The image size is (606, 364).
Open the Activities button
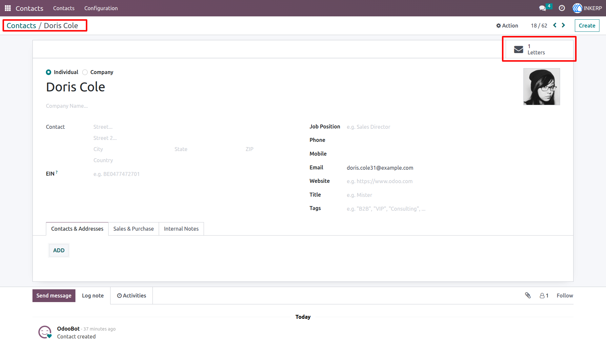click(x=131, y=296)
